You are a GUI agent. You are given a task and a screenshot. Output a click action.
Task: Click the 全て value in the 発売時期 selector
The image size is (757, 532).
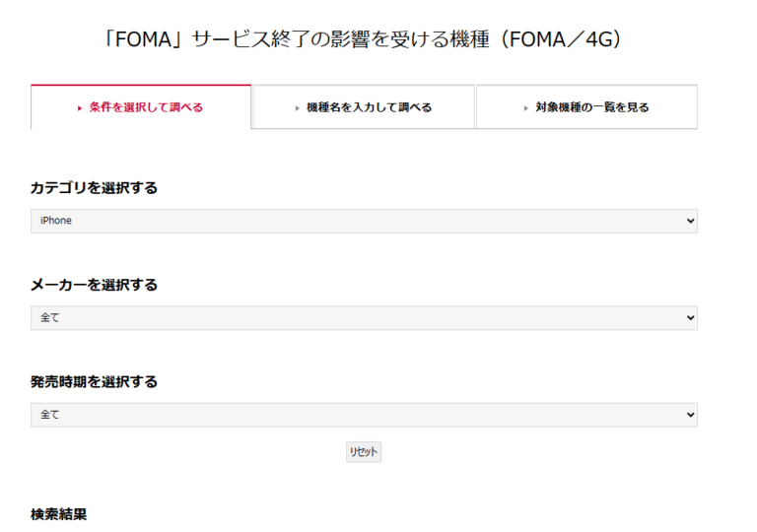[50, 415]
